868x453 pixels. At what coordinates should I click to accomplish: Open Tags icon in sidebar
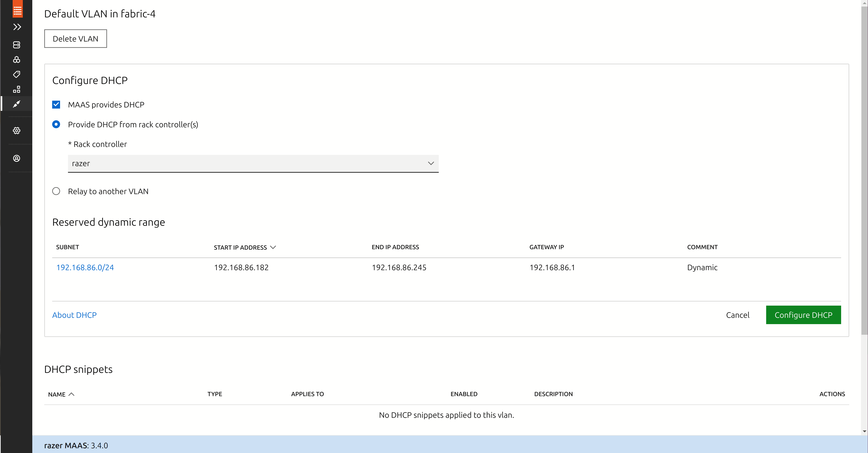pos(16,74)
